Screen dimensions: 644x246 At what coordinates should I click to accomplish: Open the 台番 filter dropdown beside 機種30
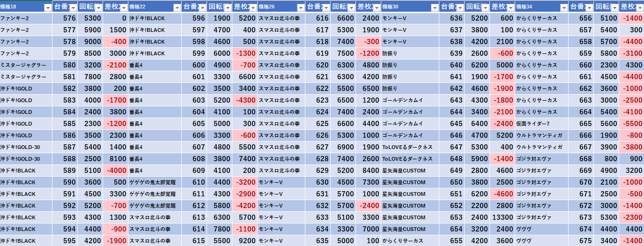460,7
